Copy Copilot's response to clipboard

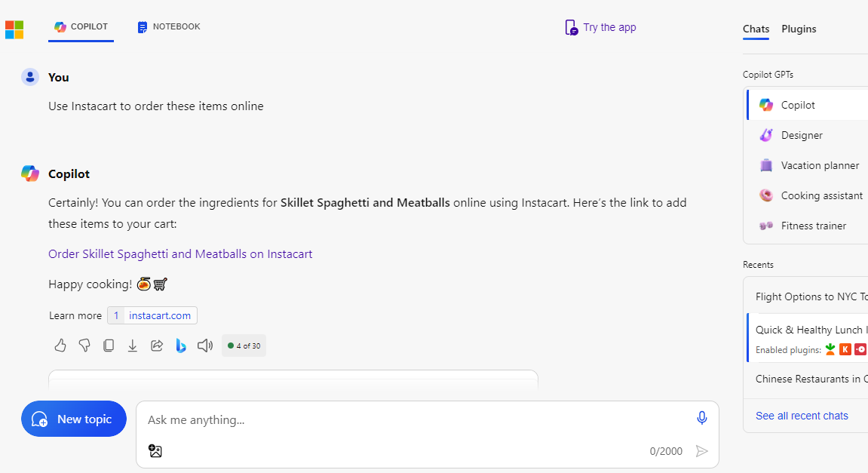pyautogui.click(x=109, y=345)
